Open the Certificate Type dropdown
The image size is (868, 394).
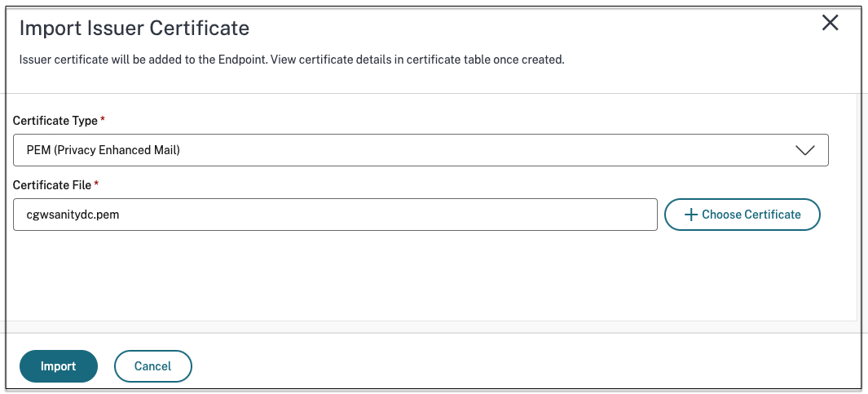click(x=421, y=150)
